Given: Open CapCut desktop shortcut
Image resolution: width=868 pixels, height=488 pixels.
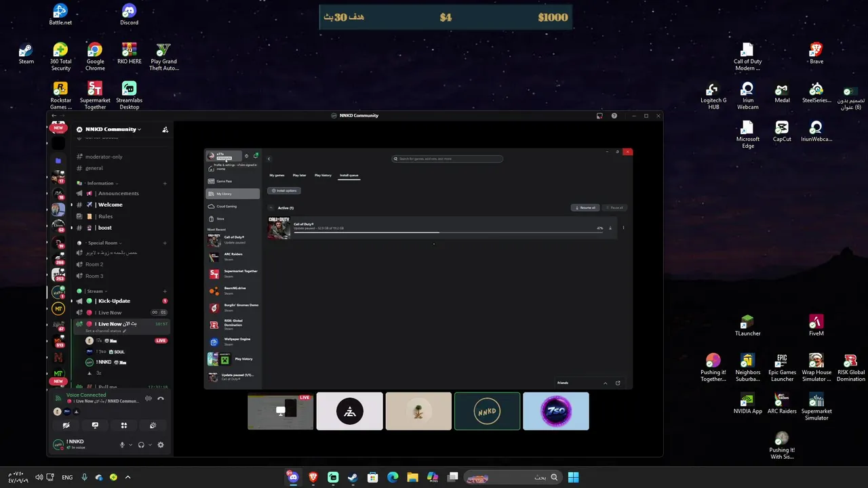Looking at the screenshot, I should tap(782, 131).
